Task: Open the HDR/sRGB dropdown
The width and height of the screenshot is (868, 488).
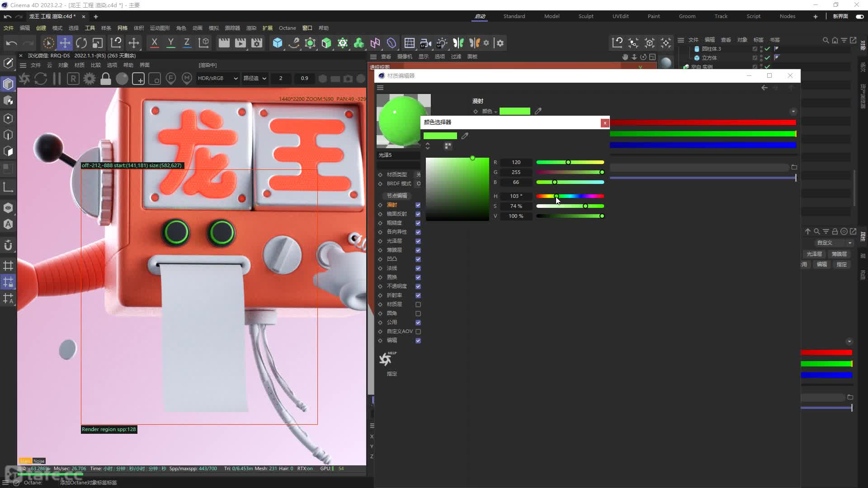Action: (x=217, y=78)
